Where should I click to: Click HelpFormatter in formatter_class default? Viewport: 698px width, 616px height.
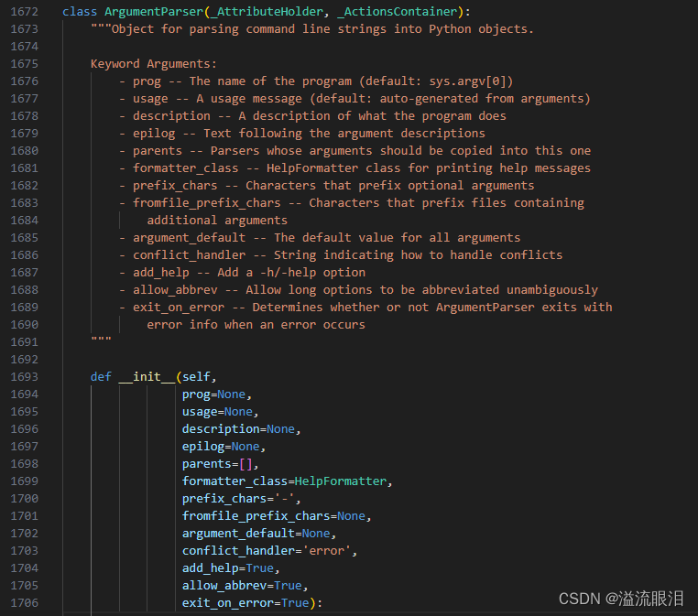coord(341,481)
